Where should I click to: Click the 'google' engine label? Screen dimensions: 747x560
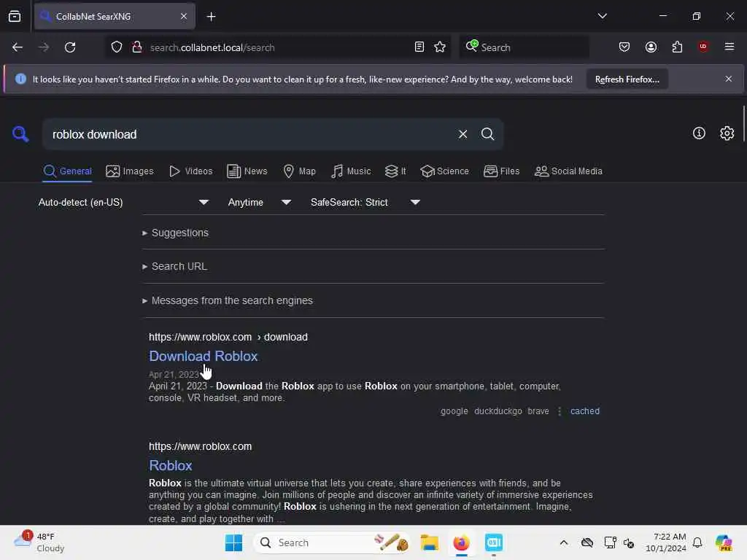tap(454, 411)
